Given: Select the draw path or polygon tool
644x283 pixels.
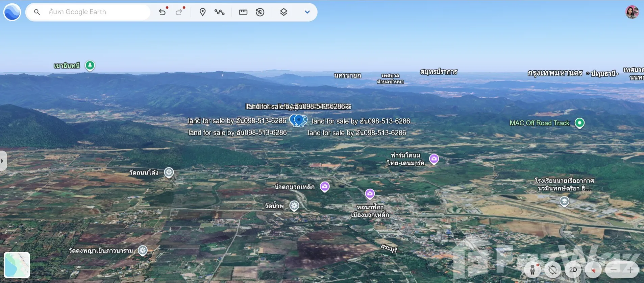Looking at the screenshot, I should coord(219,12).
